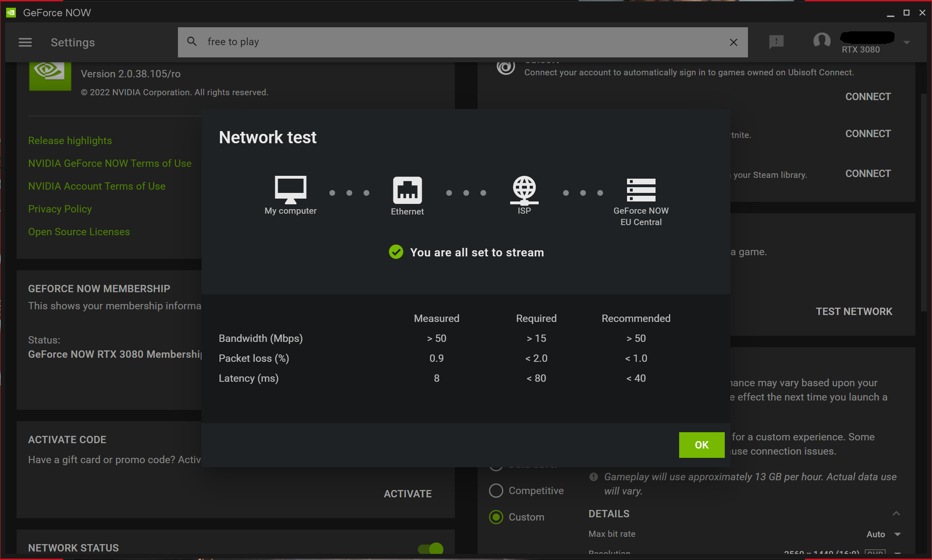Click the RTX 3080 account tier label

(861, 50)
